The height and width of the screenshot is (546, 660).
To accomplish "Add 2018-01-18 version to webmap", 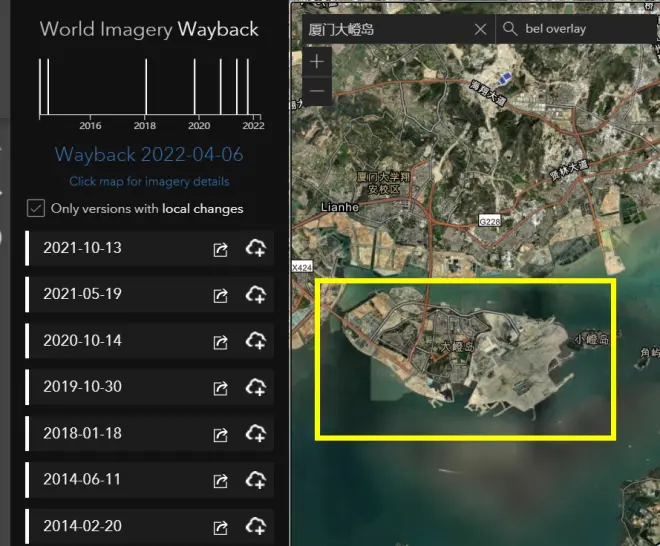I will tap(256, 433).
